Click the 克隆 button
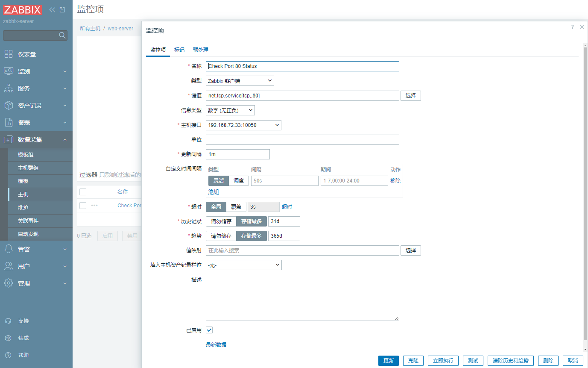This screenshot has width=588, height=368. click(413, 361)
